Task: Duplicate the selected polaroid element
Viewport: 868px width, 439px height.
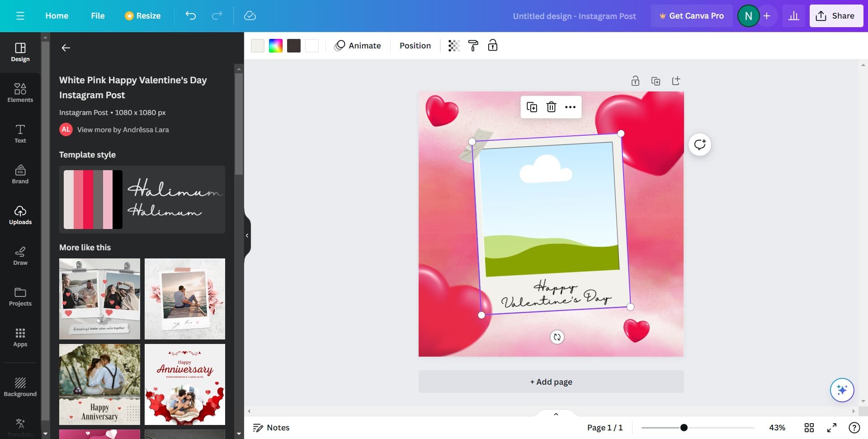Action: point(532,107)
